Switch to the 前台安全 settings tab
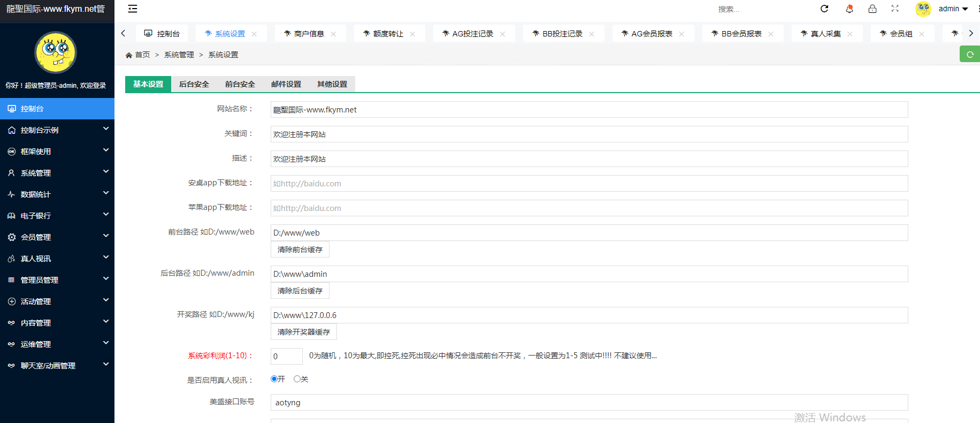 240,84
